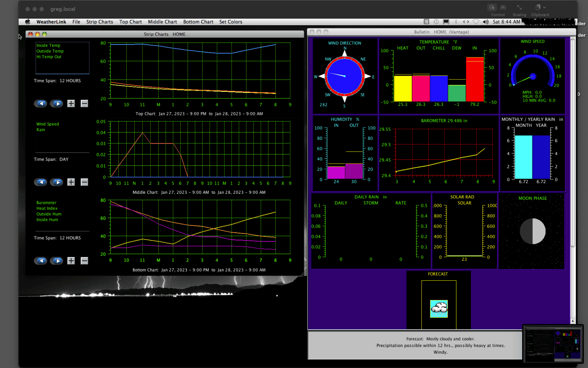Open the Time Machine status icon
The height and width of the screenshot is (368, 588).
[436, 22]
